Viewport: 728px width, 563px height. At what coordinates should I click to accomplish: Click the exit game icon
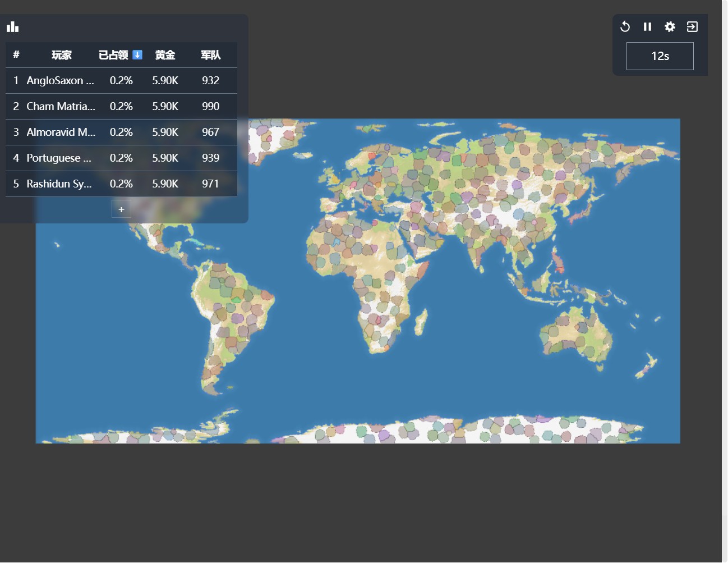pos(692,27)
